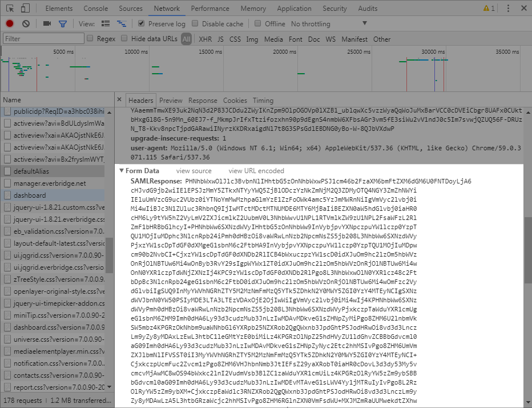
Task: Check Hide data URLs
Action: point(124,38)
